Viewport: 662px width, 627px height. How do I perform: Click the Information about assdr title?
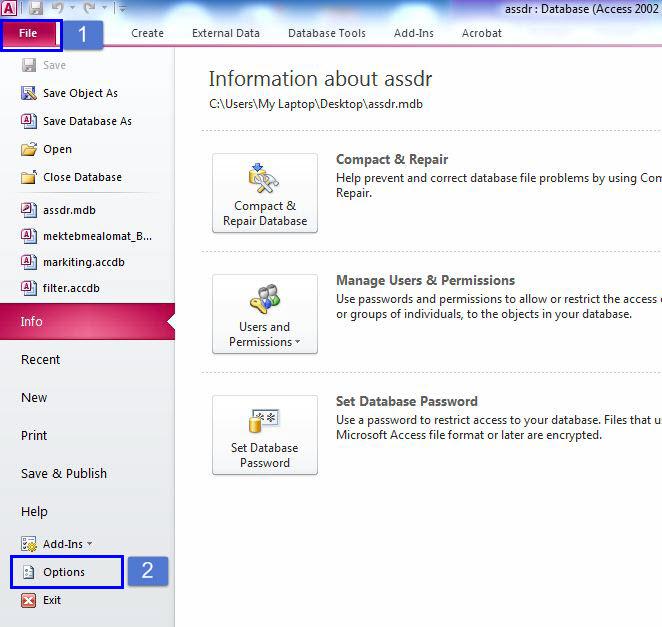coord(320,79)
